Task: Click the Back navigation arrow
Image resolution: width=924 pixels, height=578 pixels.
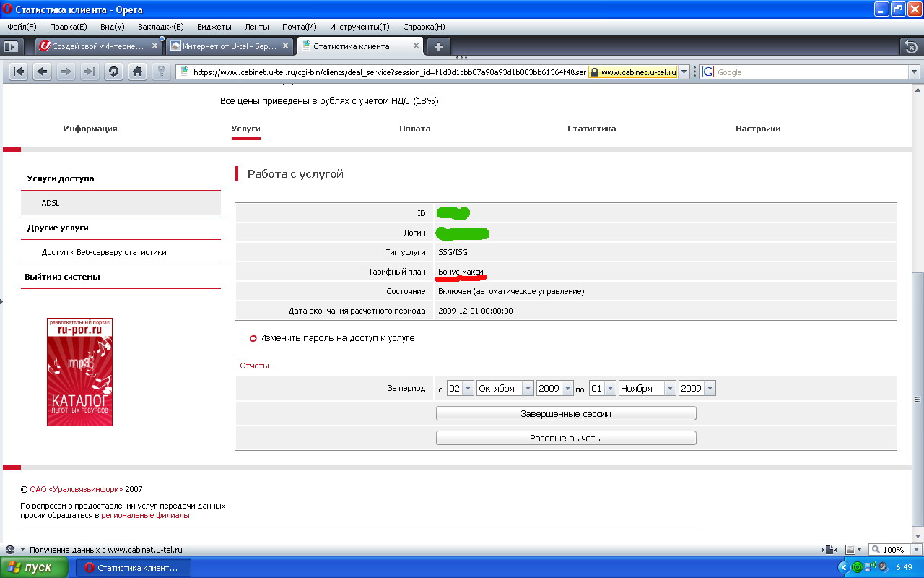Action: point(43,72)
